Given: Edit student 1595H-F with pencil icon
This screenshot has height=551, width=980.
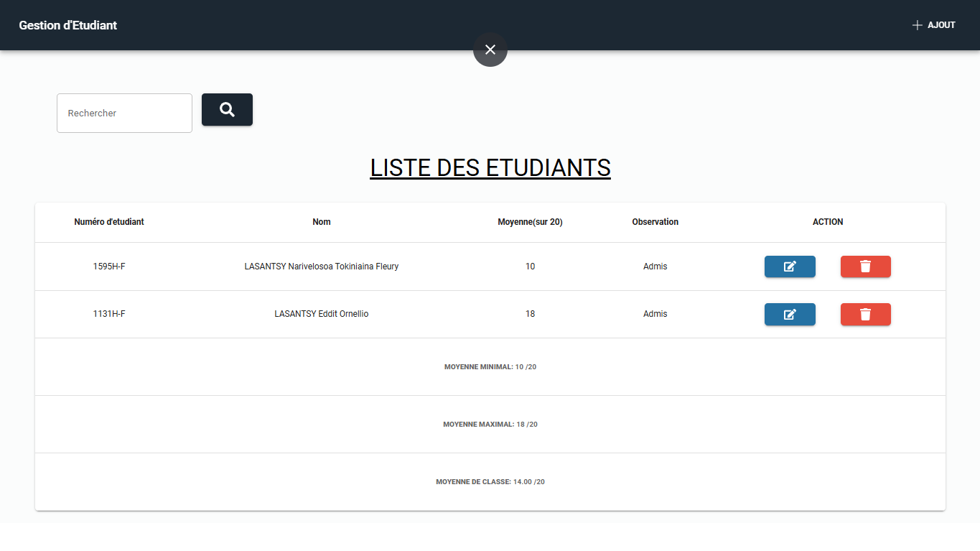Looking at the screenshot, I should (x=790, y=267).
